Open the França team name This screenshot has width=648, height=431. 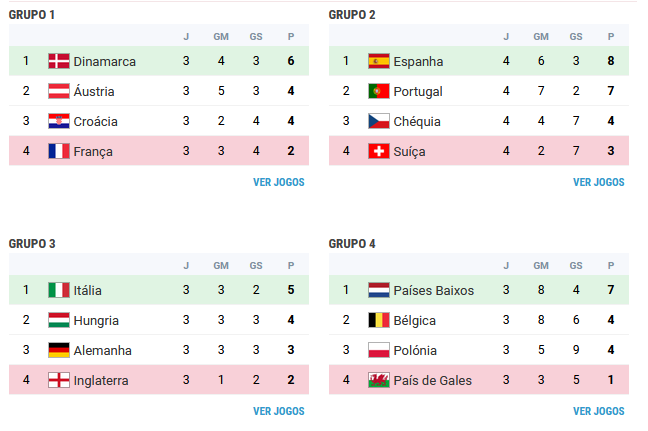[93, 152]
